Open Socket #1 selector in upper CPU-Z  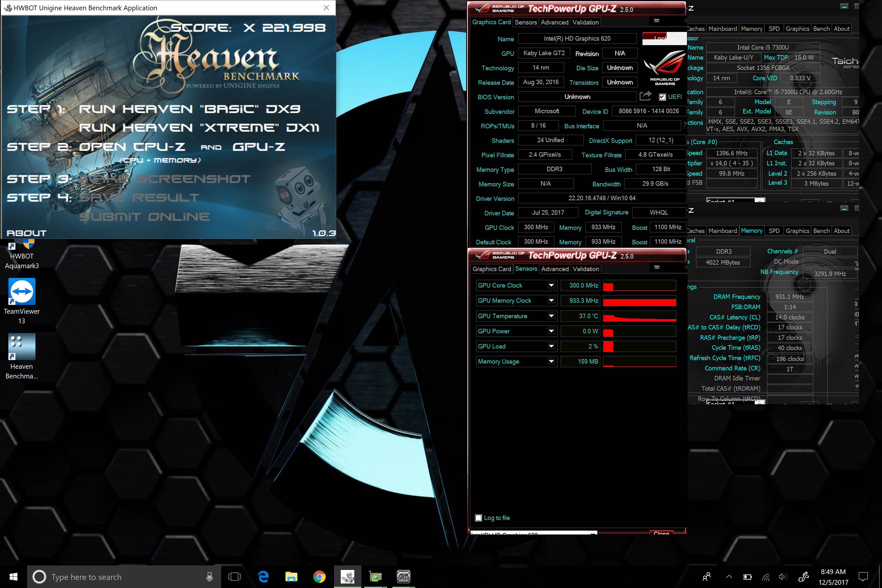pos(735,200)
